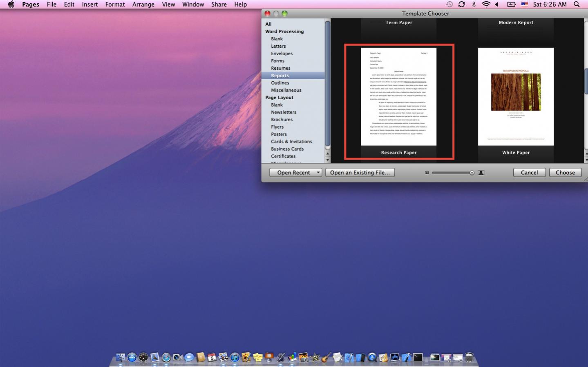
Task: Open the File menu
Action: point(51,4)
